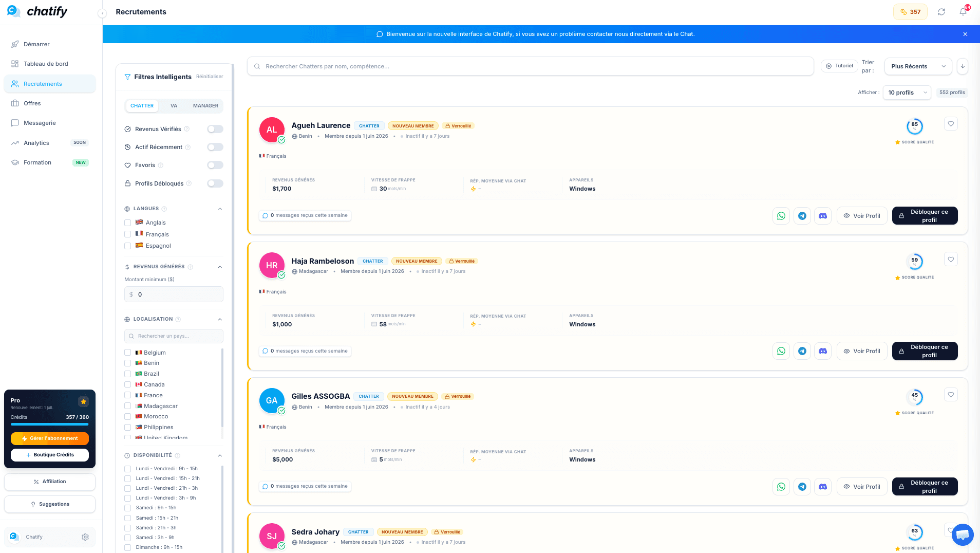
Task: Select the CHATTER filter tab
Action: coord(142,106)
